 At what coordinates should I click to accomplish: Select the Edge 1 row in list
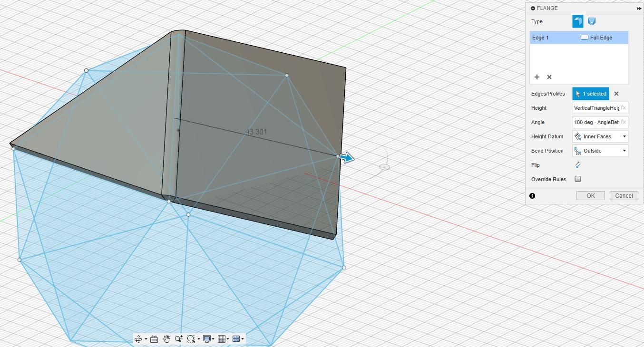pyautogui.click(x=579, y=38)
